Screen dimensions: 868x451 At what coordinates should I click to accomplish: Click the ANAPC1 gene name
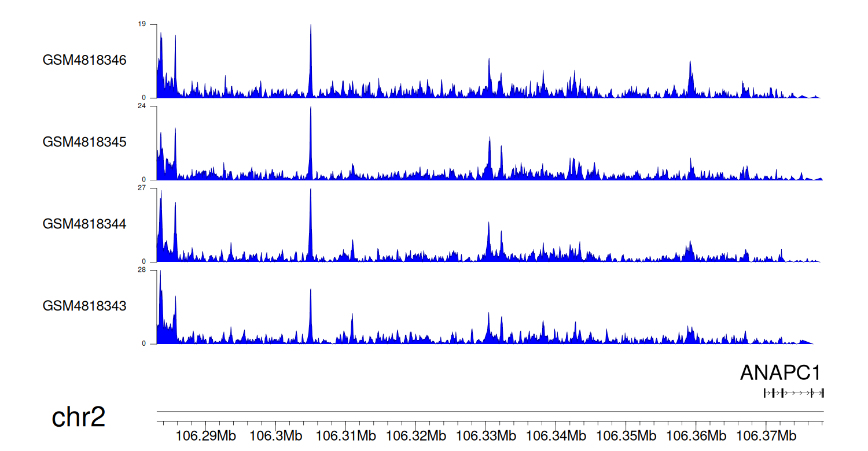(780, 373)
